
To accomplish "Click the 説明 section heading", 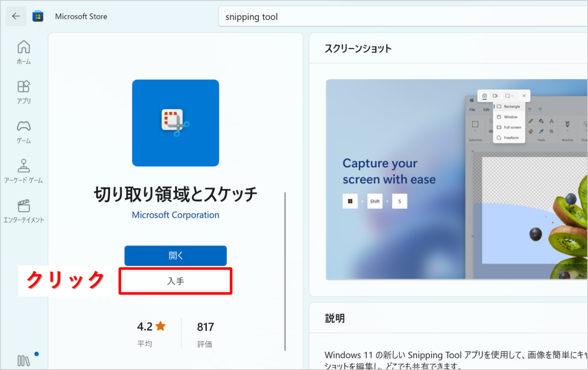I will [x=335, y=318].
